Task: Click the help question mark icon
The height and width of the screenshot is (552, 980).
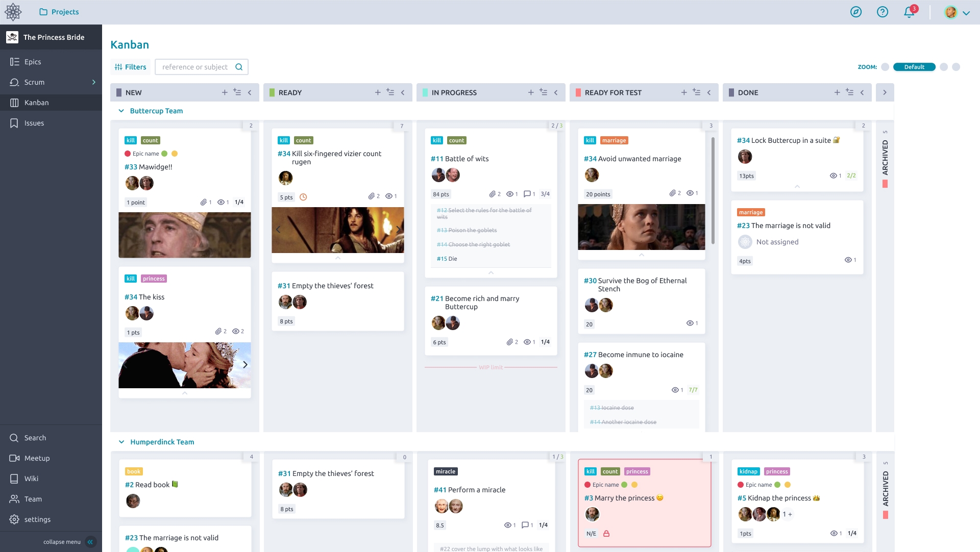Action: (883, 12)
